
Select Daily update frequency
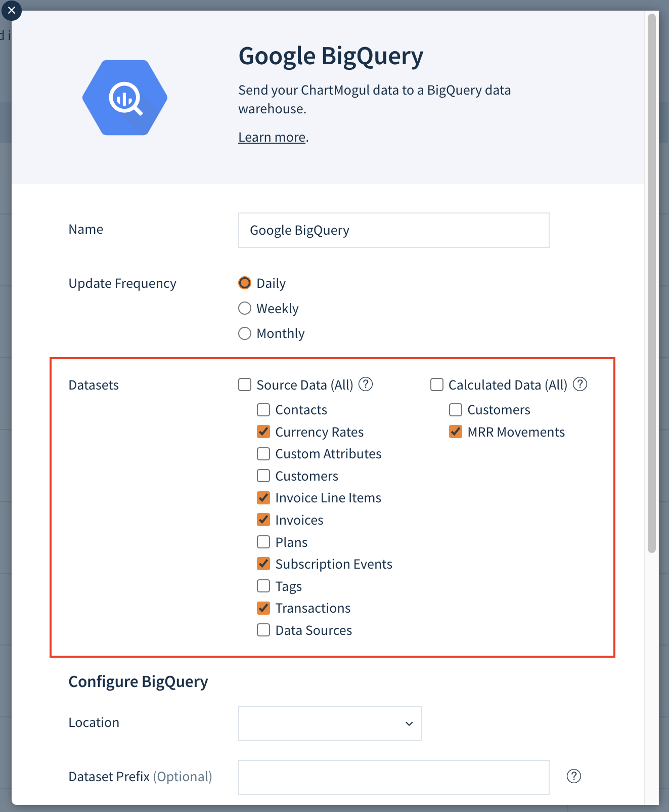pyautogui.click(x=245, y=283)
